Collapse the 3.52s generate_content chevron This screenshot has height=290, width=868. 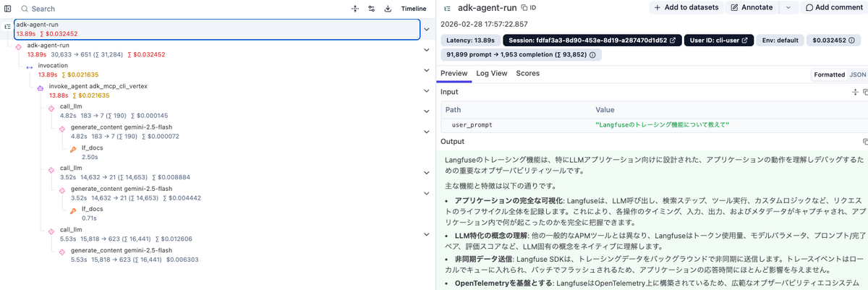coord(426,193)
